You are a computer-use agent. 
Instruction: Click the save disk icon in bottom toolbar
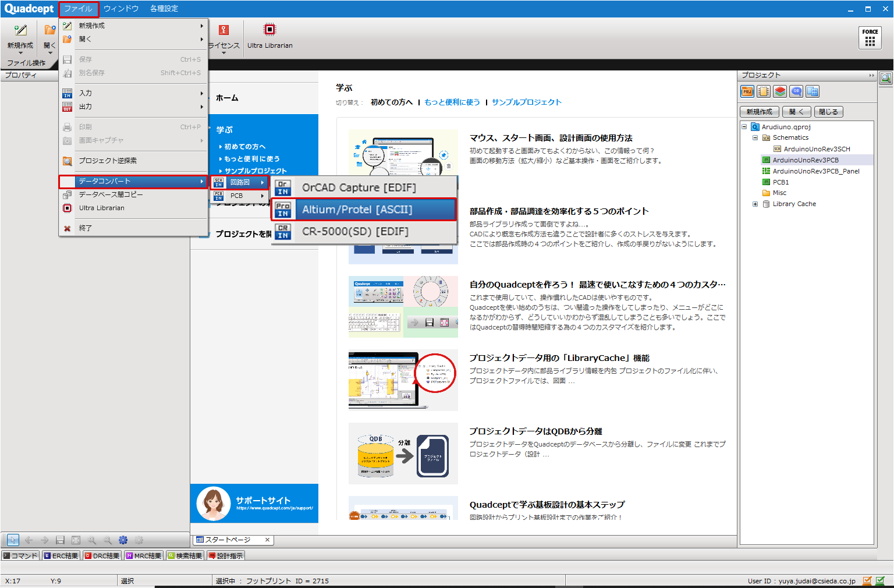pyautogui.click(x=60, y=540)
